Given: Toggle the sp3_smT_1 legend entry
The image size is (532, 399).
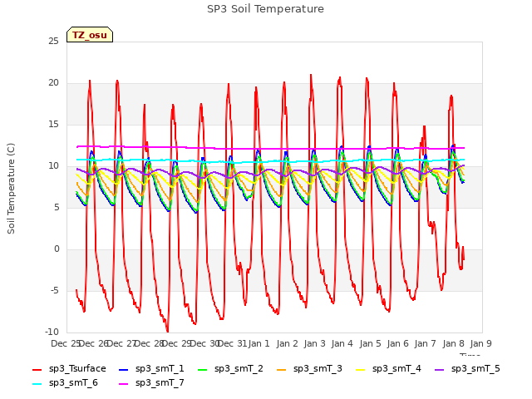Looking at the screenshot, I should [x=151, y=369].
